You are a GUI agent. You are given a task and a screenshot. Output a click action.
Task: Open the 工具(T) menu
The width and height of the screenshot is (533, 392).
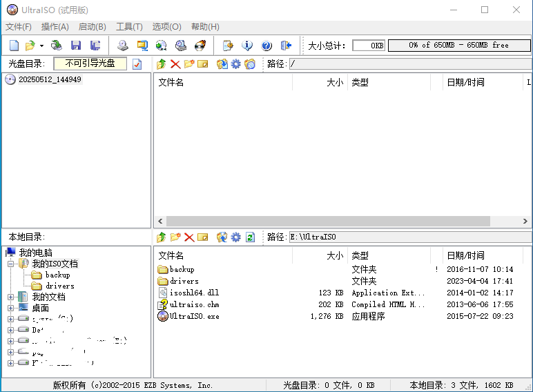(x=129, y=27)
